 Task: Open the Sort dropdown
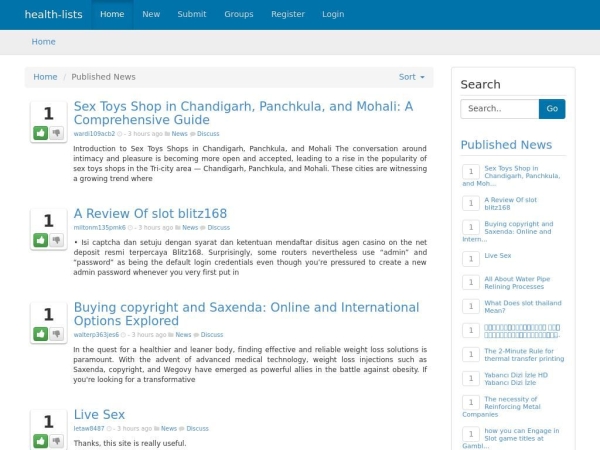(412, 77)
